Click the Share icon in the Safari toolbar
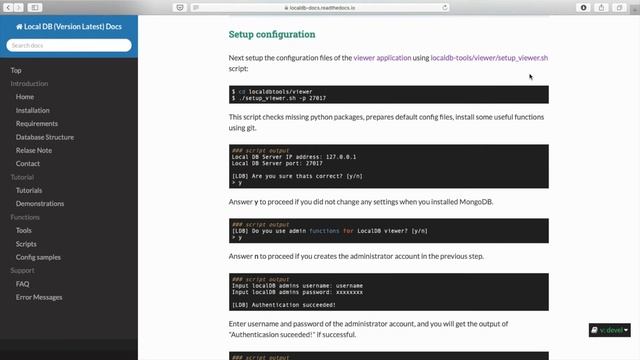Image resolution: width=640 pixels, height=360 pixels. [601, 7]
